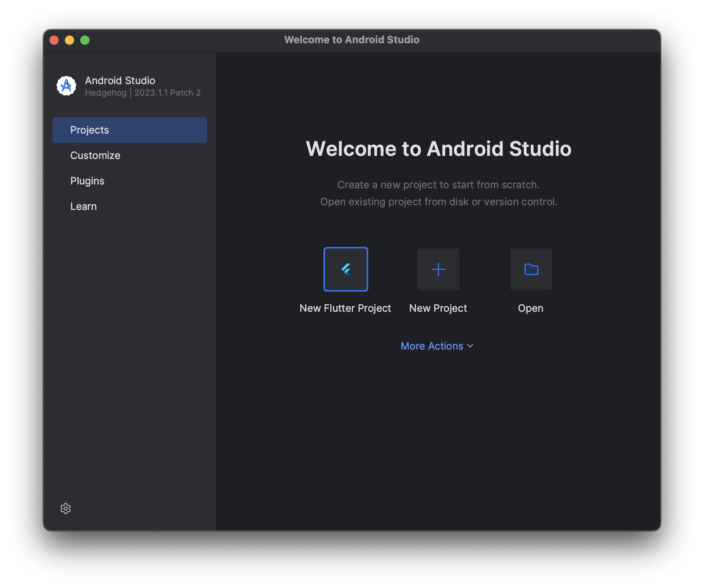Viewport: 704px width, 588px height.
Task: Click the Open folder icon
Action: (531, 269)
